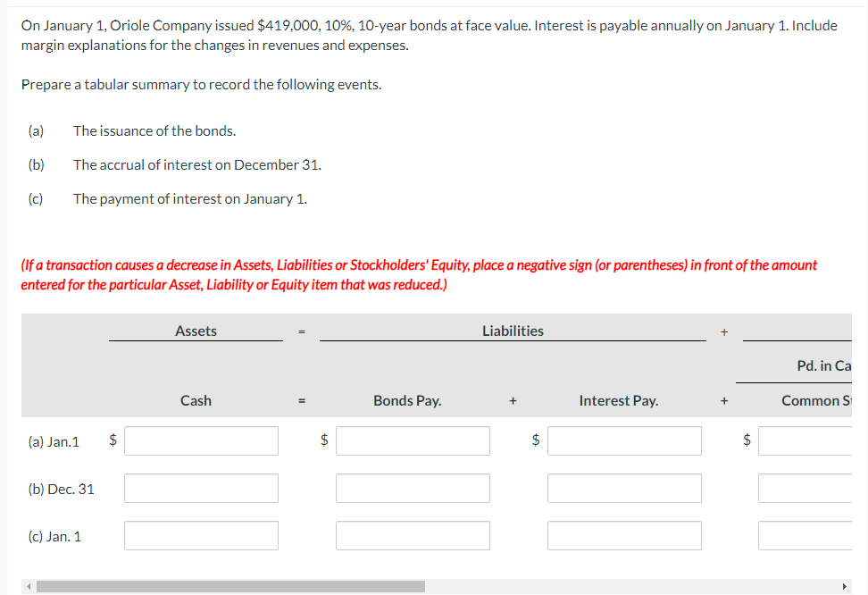Click the Cash input field for Jan.1 issuance row
868x595 pixels.
[201, 440]
